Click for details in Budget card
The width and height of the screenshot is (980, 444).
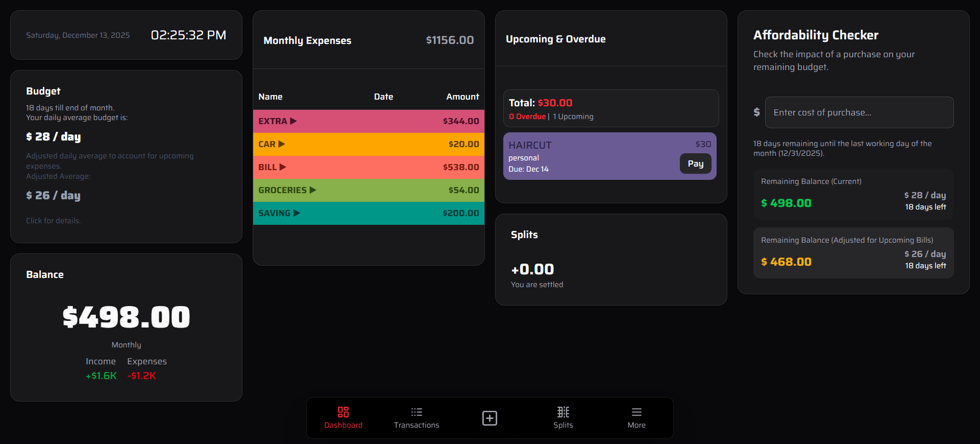pyautogui.click(x=54, y=221)
